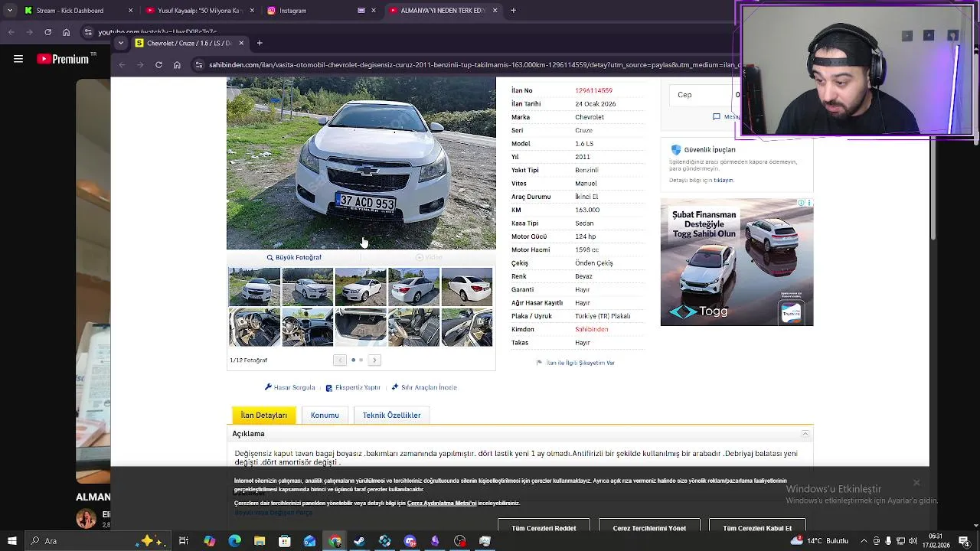The image size is (980, 551).
Task: Click Tüm Çerezleri Reddet button
Action: 544,527
